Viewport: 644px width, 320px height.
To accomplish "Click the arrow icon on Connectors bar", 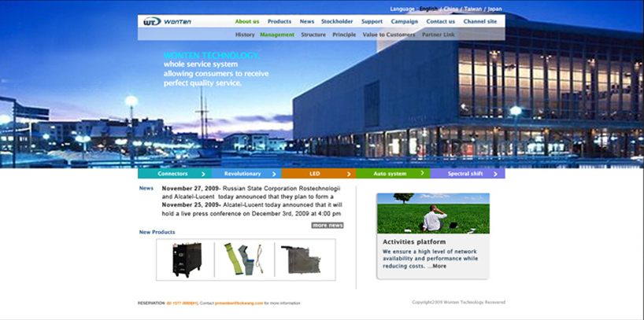I will click(x=203, y=174).
